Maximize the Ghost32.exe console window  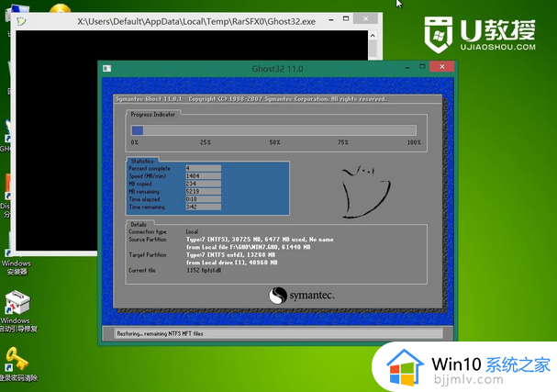pyautogui.click(x=346, y=19)
